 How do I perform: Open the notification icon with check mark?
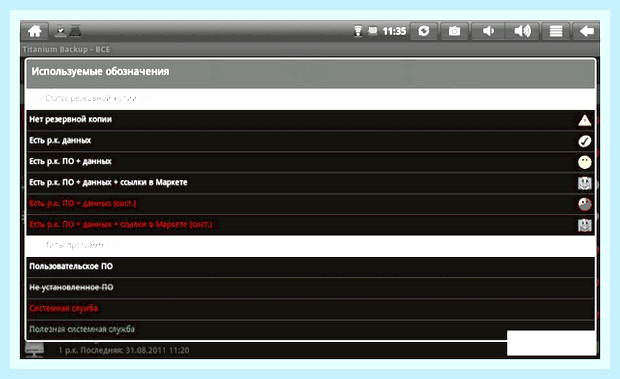point(60,31)
